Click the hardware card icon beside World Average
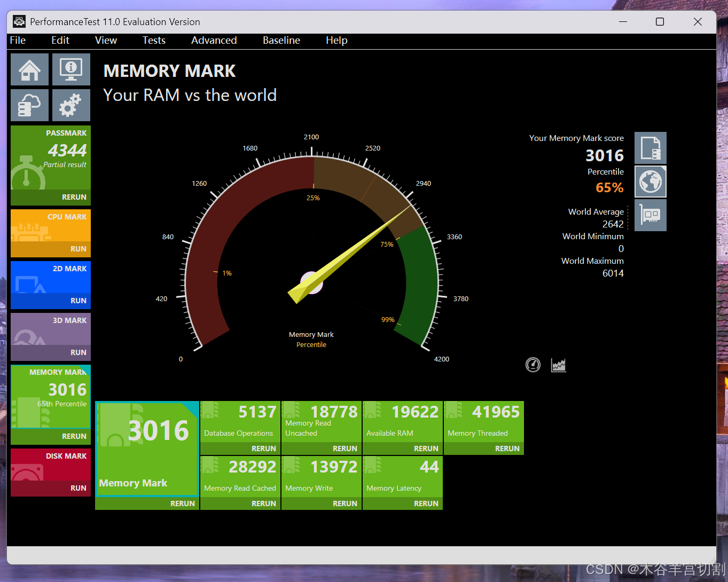 point(651,215)
